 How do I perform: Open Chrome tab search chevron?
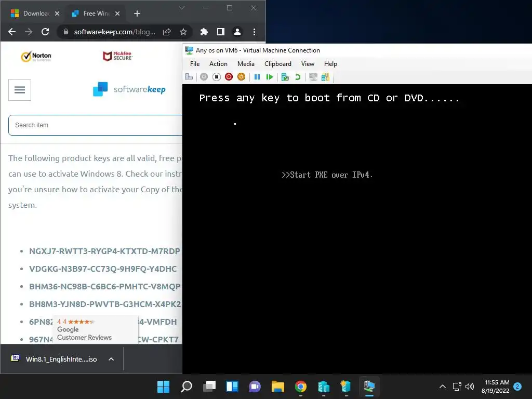click(x=182, y=8)
